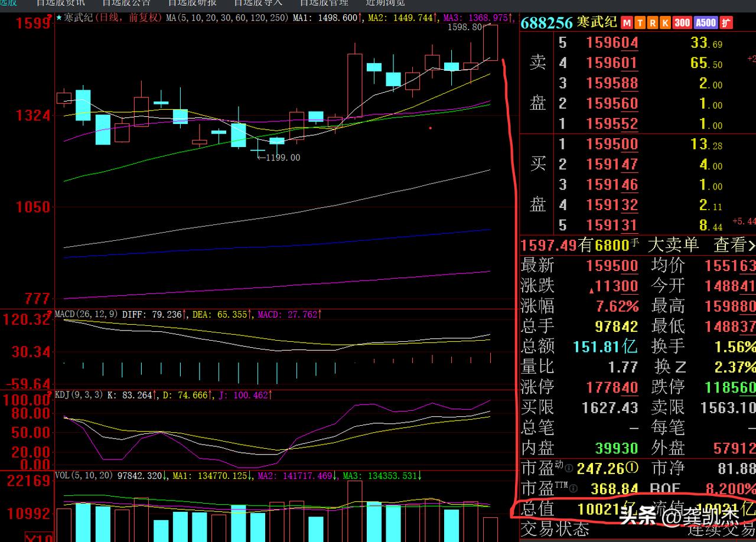Switch to the 近期浏览 tab
The image size is (756, 542).
[x=385, y=2]
